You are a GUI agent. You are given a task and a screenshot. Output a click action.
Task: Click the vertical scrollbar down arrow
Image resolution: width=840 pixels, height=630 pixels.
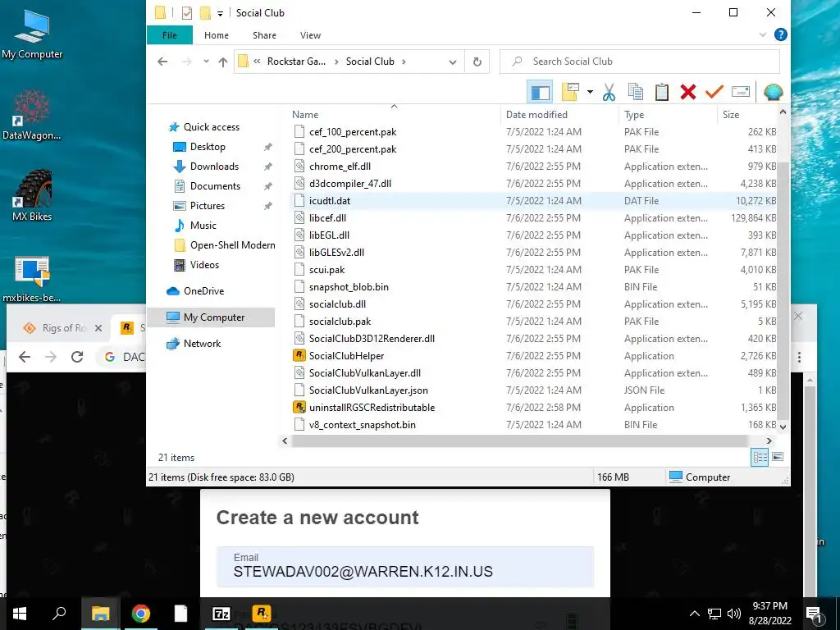(x=783, y=427)
